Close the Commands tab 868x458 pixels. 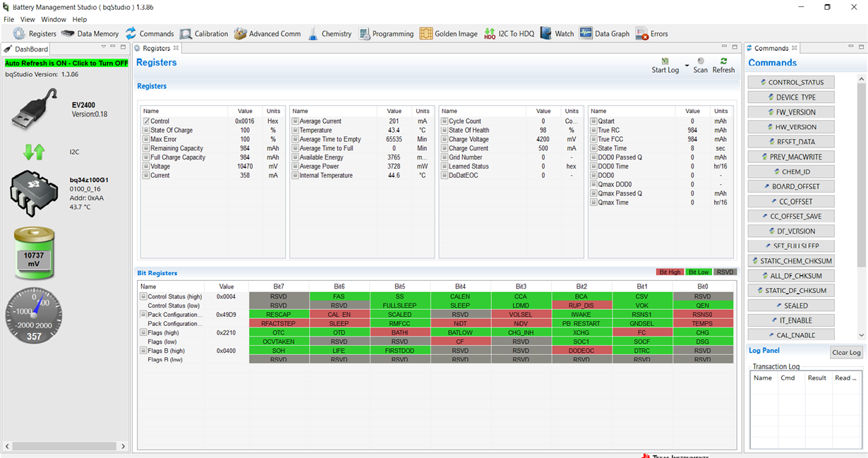(794, 48)
